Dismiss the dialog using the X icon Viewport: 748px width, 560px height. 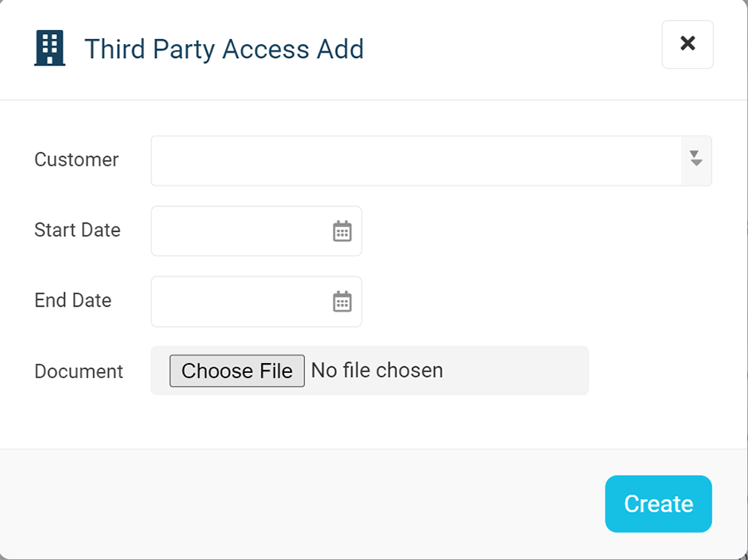687,43
